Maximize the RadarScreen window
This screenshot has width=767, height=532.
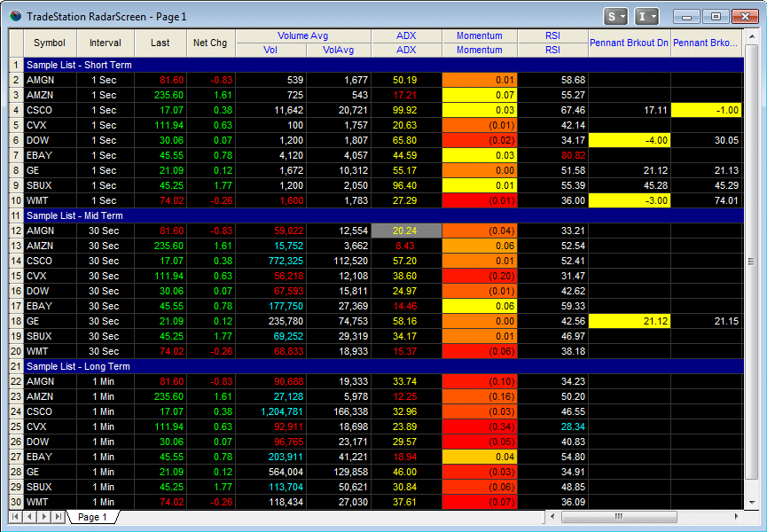tap(716, 16)
